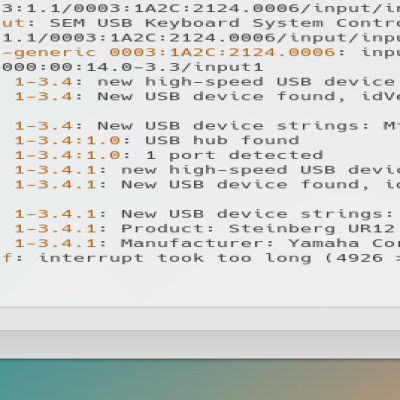This screenshot has height=400, width=400.
Task: Click the gray bottom bar of the terminal window
Action: [200, 344]
